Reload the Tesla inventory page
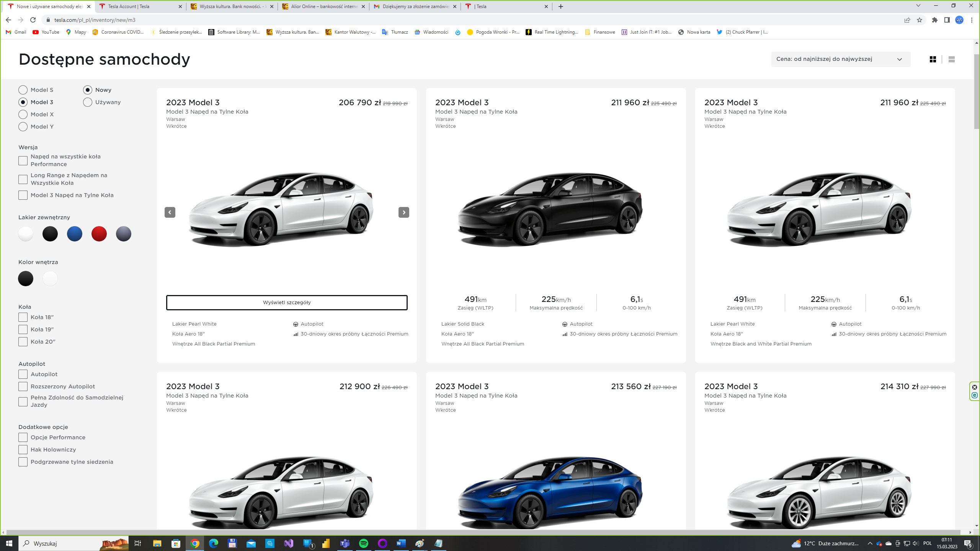This screenshot has height=551, width=980. [x=33, y=20]
